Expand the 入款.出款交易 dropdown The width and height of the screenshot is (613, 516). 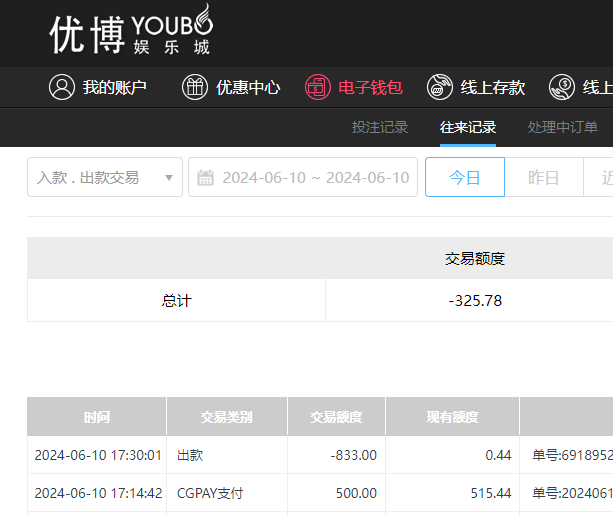(x=168, y=178)
